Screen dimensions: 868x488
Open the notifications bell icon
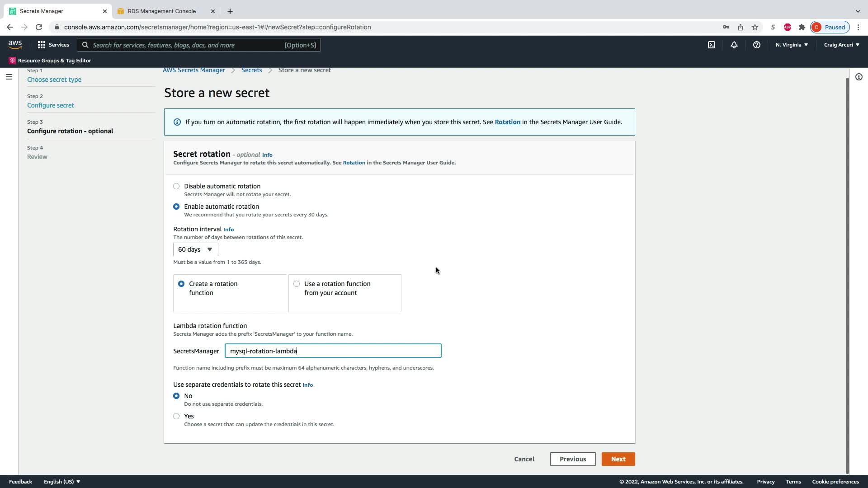[x=734, y=45]
